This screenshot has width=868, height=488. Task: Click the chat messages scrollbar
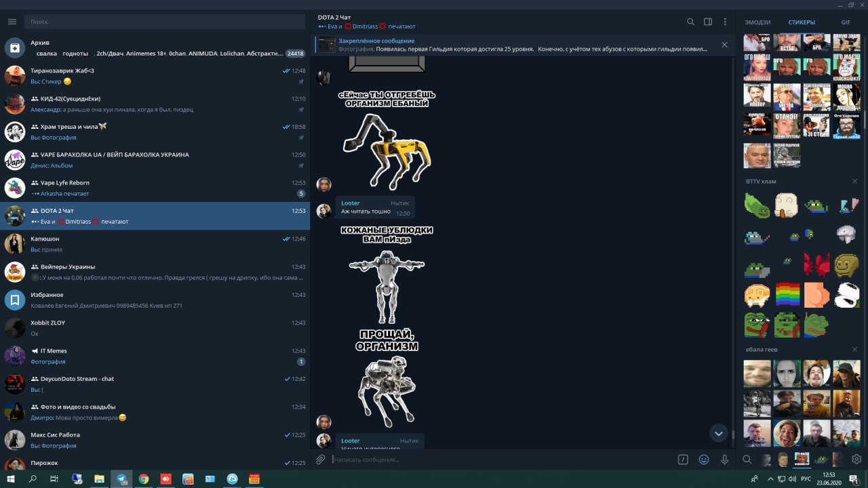click(x=733, y=434)
